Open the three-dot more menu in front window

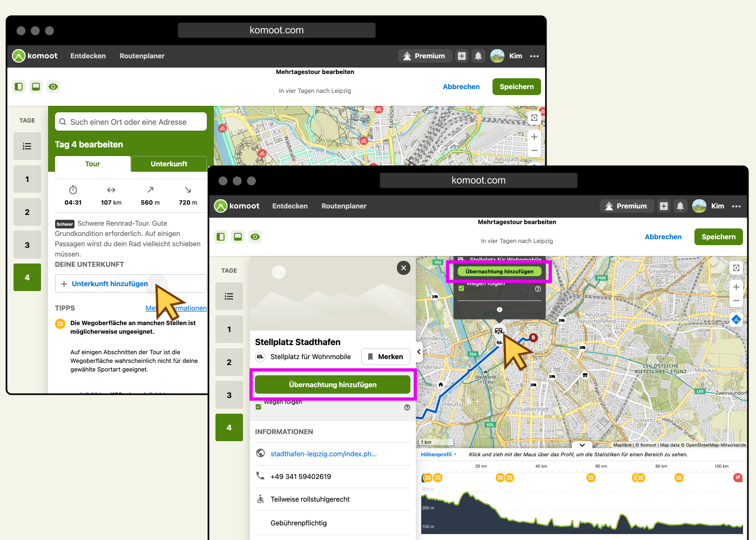click(x=737, y=206)
